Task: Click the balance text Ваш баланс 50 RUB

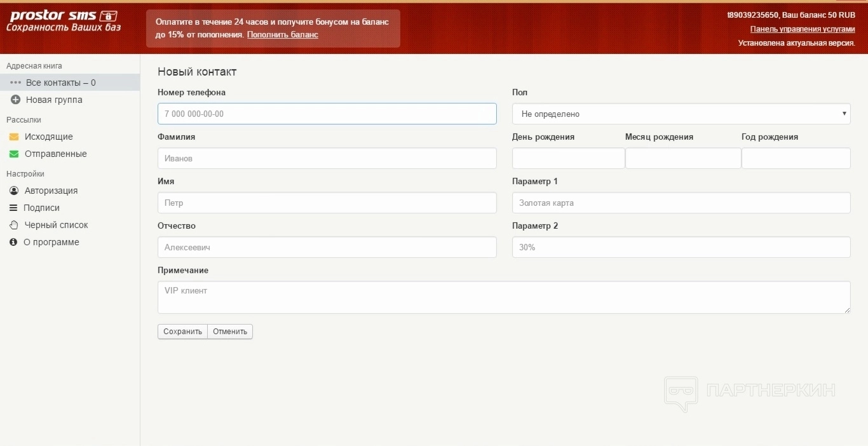Action: (x=818, y=15)
